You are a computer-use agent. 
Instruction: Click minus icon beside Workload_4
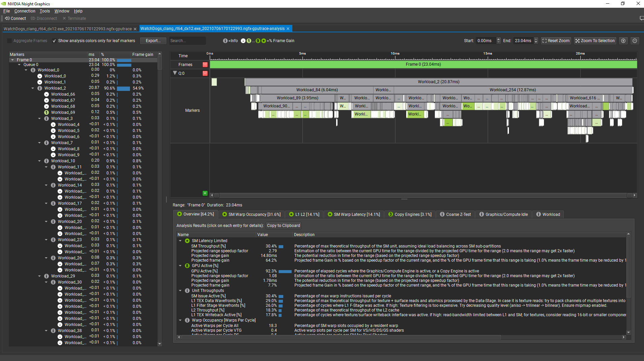(53, 125)
